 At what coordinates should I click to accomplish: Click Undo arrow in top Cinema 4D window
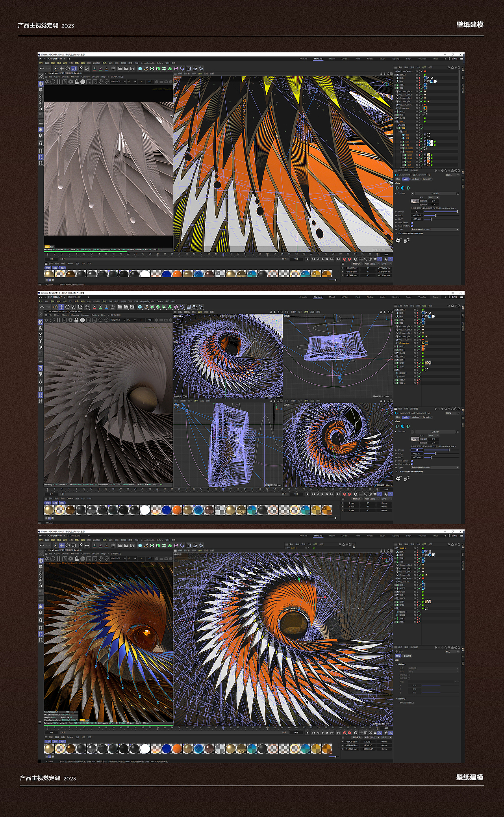pyautogui.click(x=42, y=69)
